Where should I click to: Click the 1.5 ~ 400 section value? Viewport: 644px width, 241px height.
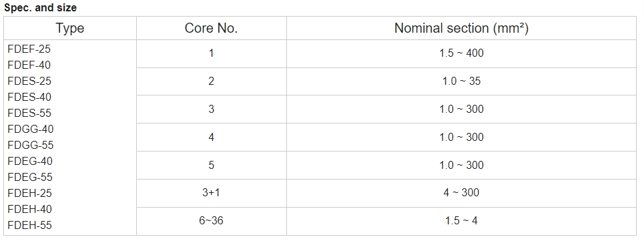tap(461, 53)
